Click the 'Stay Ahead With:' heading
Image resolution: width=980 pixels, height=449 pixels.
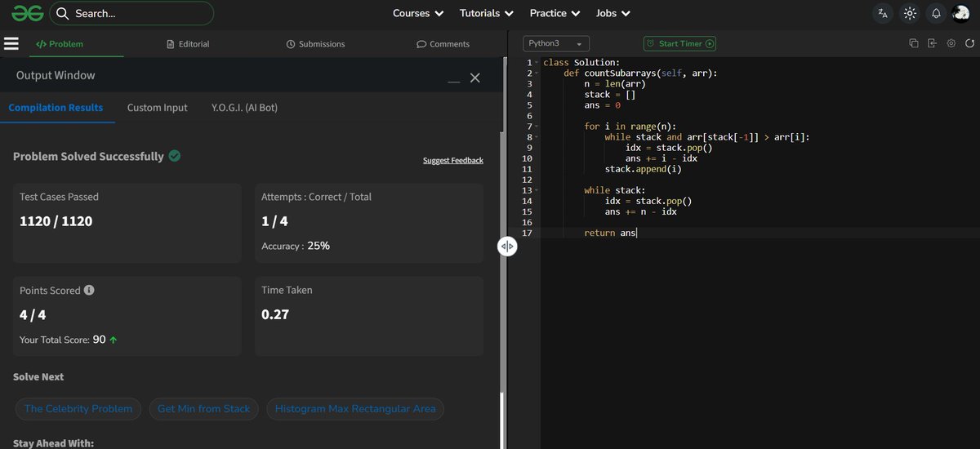click(x=53, y=443)
